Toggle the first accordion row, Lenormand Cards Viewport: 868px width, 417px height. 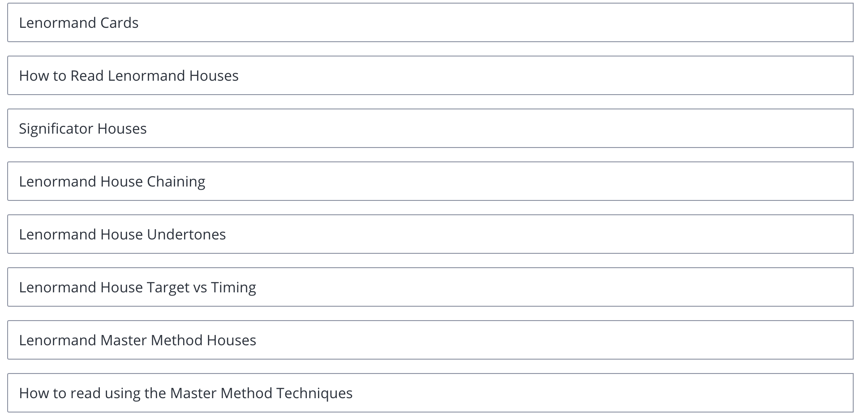[430, 22]
